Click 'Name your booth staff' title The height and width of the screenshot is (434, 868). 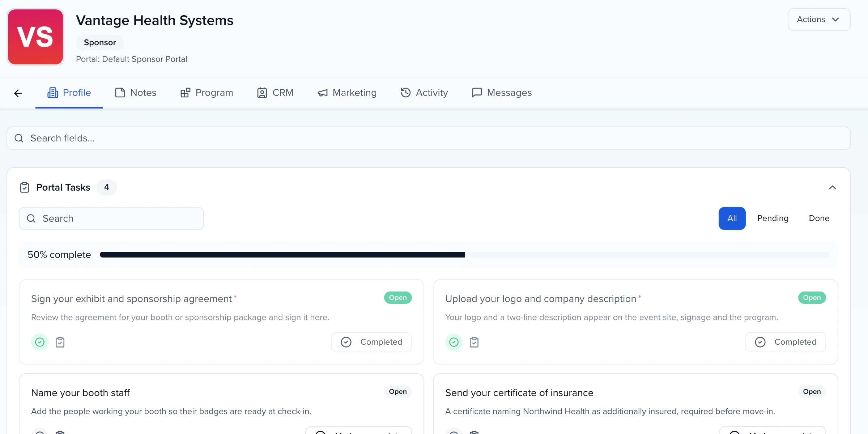click(x=80, y=393)
